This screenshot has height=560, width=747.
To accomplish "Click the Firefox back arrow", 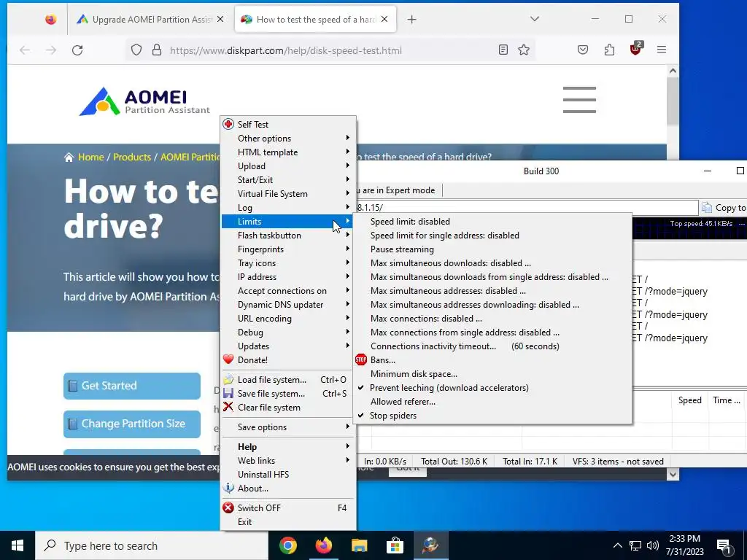I will pos(24,50).
